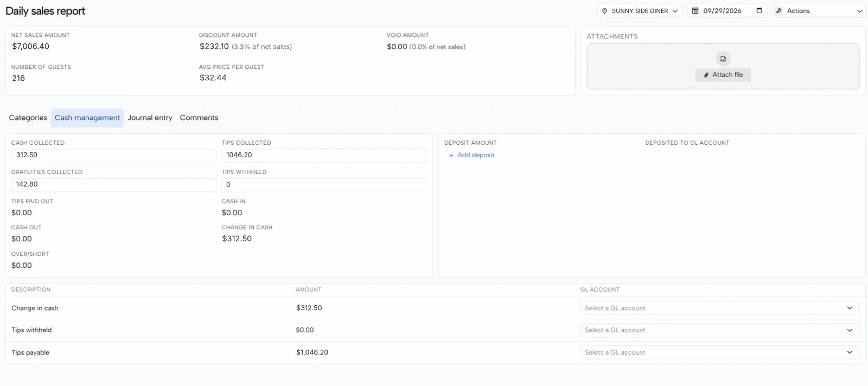Click the Deposited to GL account column header
868x386 pixels.
[x=687, y=143]
